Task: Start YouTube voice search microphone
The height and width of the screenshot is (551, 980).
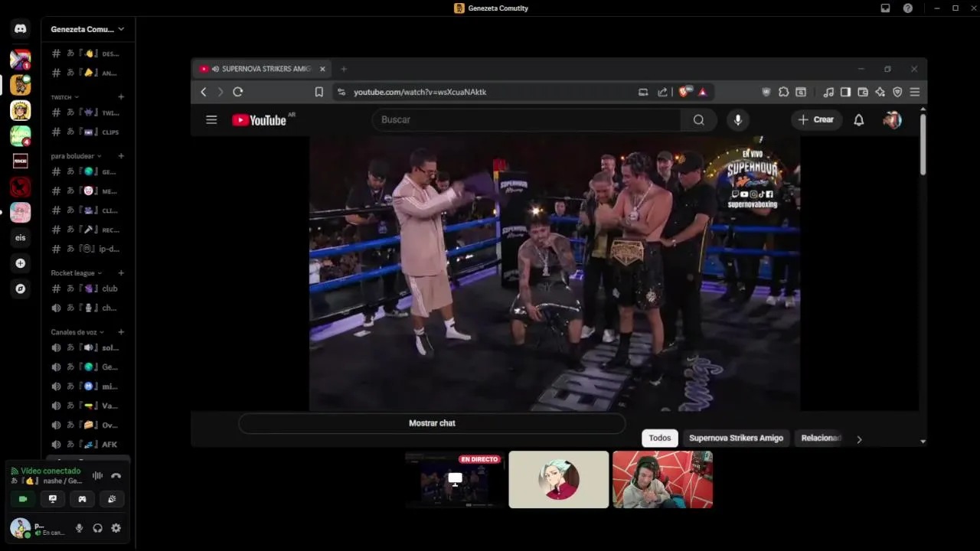Action: coord(738,119)
